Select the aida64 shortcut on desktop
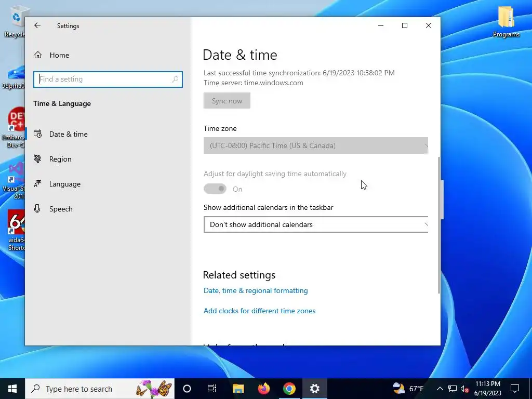Image resolution: width=532 pixels, height=399 pixels. 16,231
